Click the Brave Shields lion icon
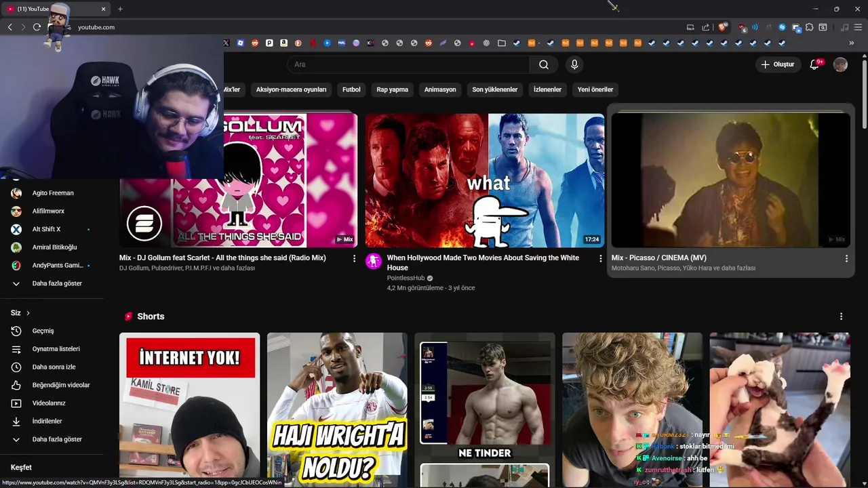Screen dimensions: 868x488 point(723,27)
